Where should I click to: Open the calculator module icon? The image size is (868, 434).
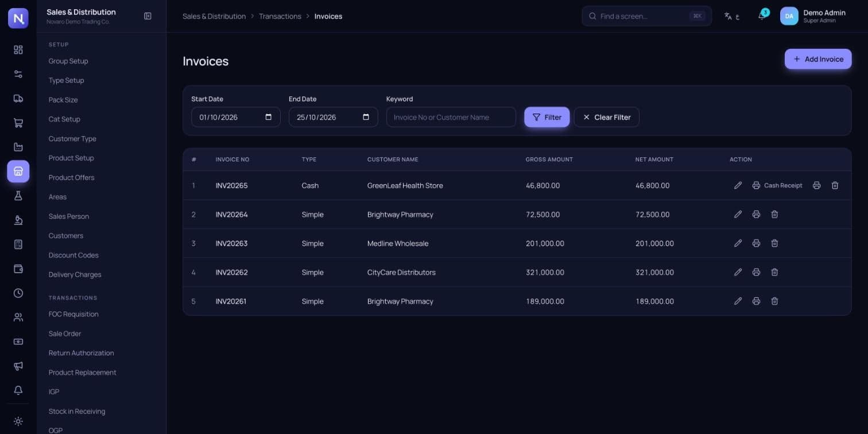pos(18,245)
